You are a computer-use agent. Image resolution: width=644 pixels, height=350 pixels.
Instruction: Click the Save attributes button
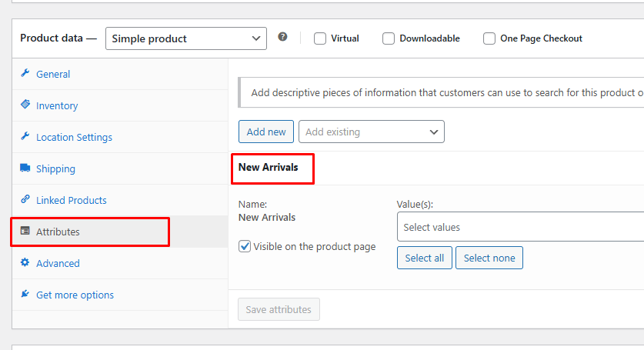(x=279, y=309)
